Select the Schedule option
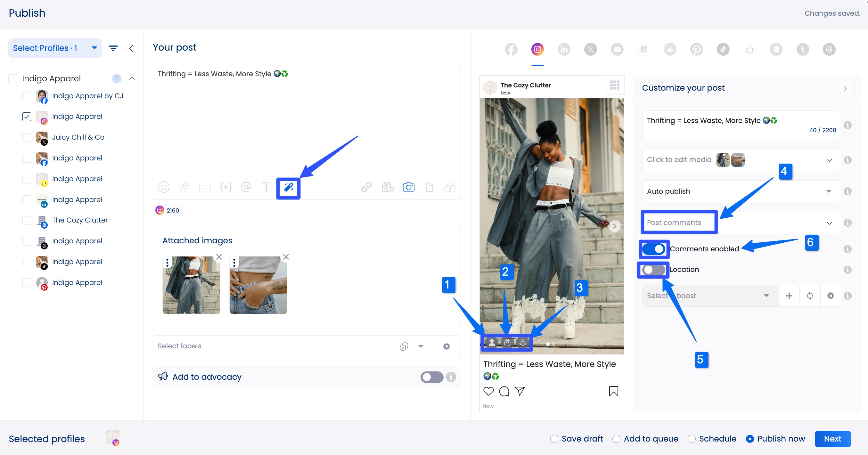The height and width of the screenshot is (455, 868). pyautogui.click(x=692, y=439)
